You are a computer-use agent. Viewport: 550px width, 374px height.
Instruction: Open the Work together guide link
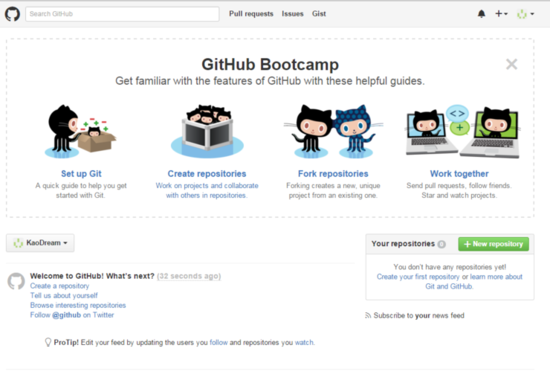(459, 174)
